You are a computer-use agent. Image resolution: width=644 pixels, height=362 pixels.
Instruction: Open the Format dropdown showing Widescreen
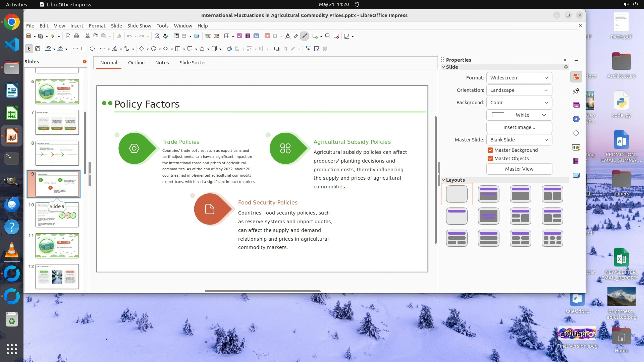(519, 78)
